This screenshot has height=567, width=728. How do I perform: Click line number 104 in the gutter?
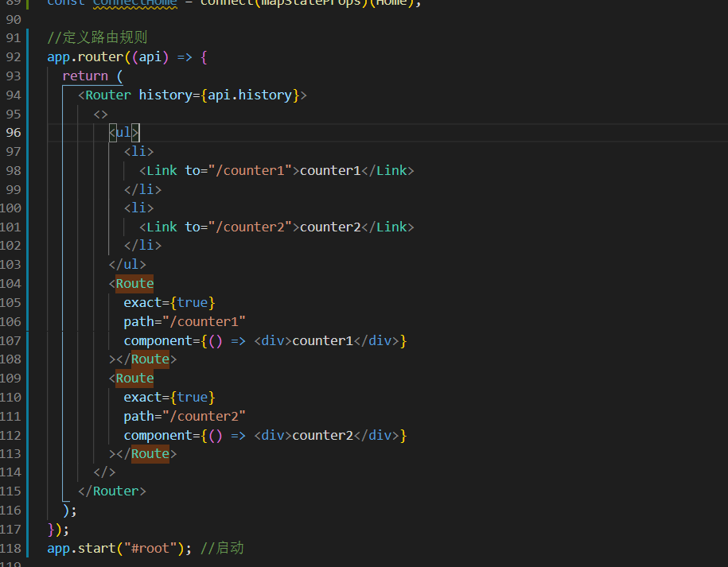[x=12, y=283]
